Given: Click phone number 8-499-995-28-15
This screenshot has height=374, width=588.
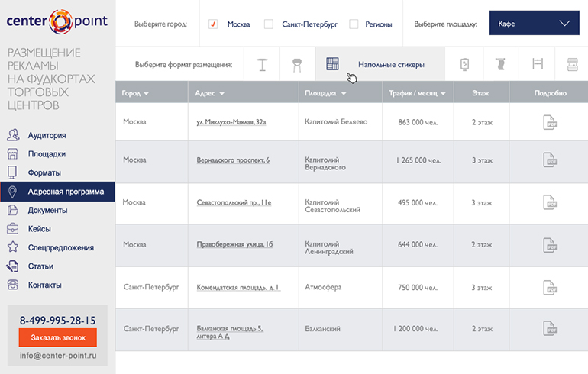Looking at the screenshot, I should pyautogui.click(x=58, y=321).
